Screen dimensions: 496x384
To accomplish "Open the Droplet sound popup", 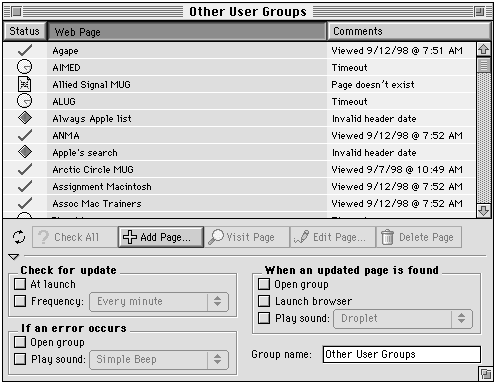I will coord(403,319).
